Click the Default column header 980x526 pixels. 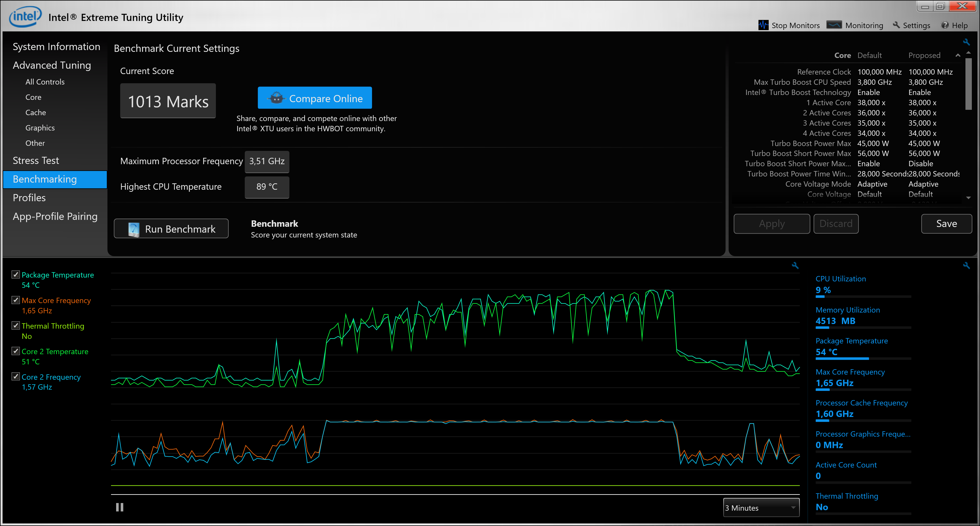coord(869,56)
